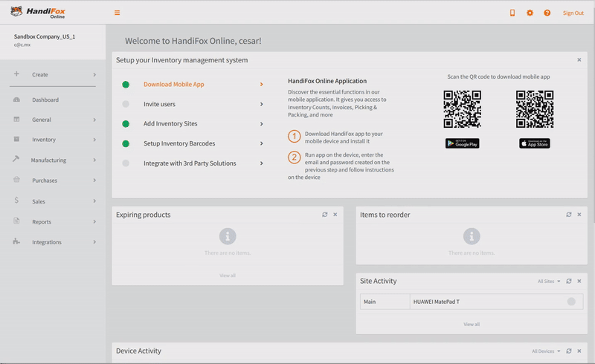This screenshot has height=364, width=595.
Task: Click the Create plus icon
Action: pyautogui.click(x=16, y=74)
